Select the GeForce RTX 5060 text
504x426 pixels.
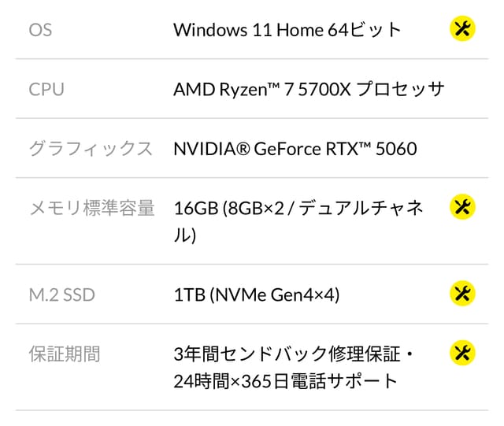[x=335, y=148]
